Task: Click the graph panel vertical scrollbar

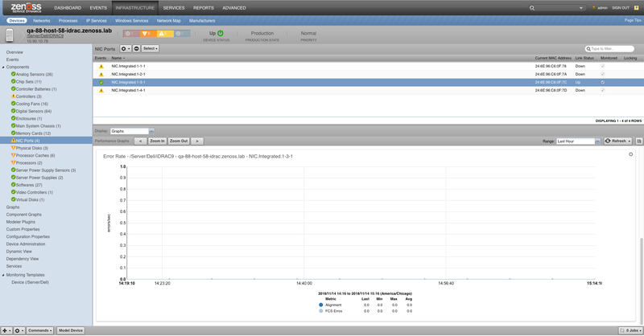Action: click(641, 281)
